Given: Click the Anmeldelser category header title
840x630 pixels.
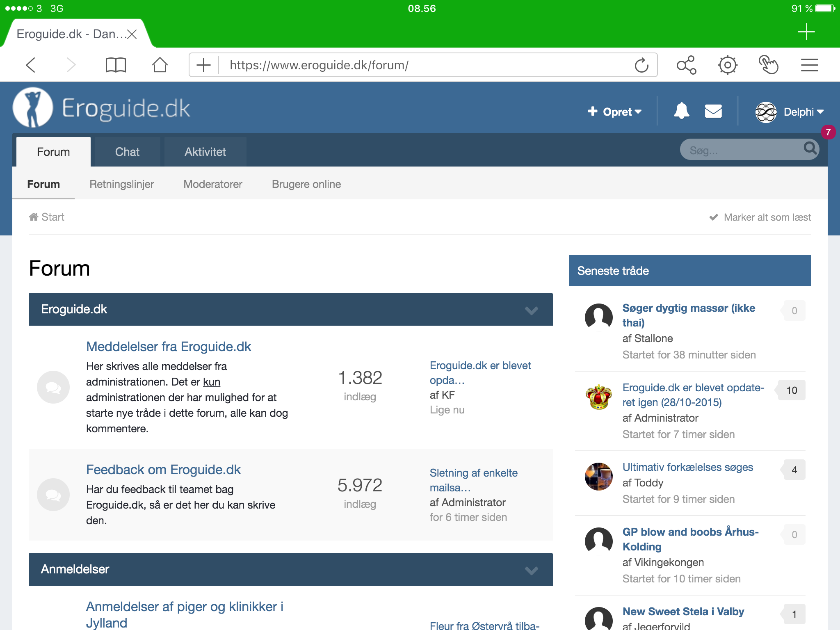Looking at the screenshot, I should point(75,569).
